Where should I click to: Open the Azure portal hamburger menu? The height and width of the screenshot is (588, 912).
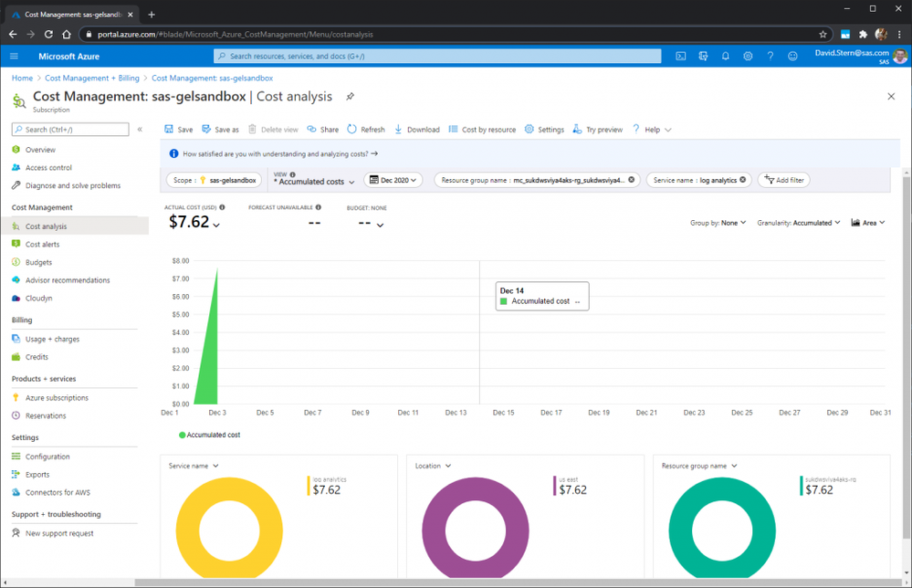point(14,57)
